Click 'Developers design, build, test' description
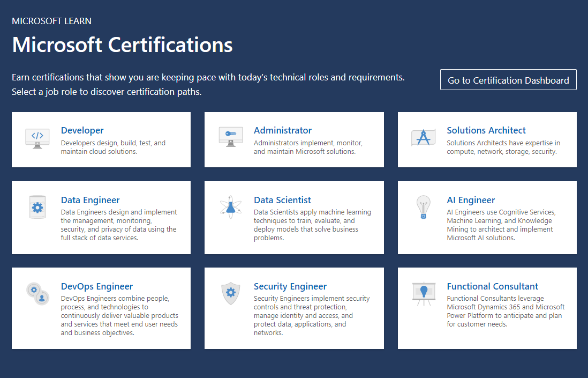The width and height of the screenshot is (588, 378). [x=113, y=147]
